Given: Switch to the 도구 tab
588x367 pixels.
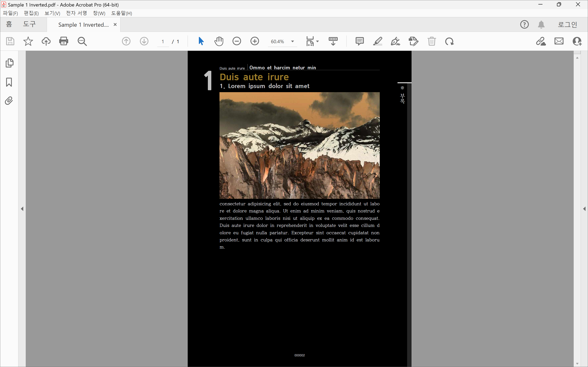Looking at the screenshot, I should (x=29, y=24).
